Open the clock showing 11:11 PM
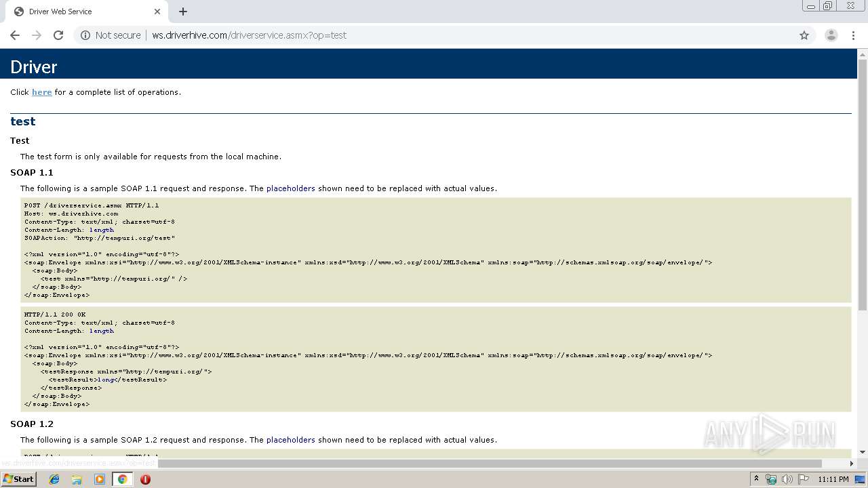This screenshot has width=868, height=488. [833, 479]
